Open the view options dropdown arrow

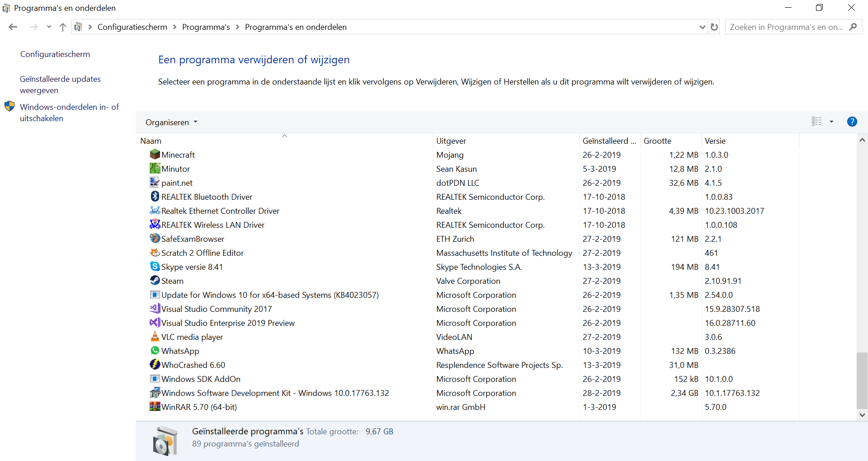[x=831, y=122]
